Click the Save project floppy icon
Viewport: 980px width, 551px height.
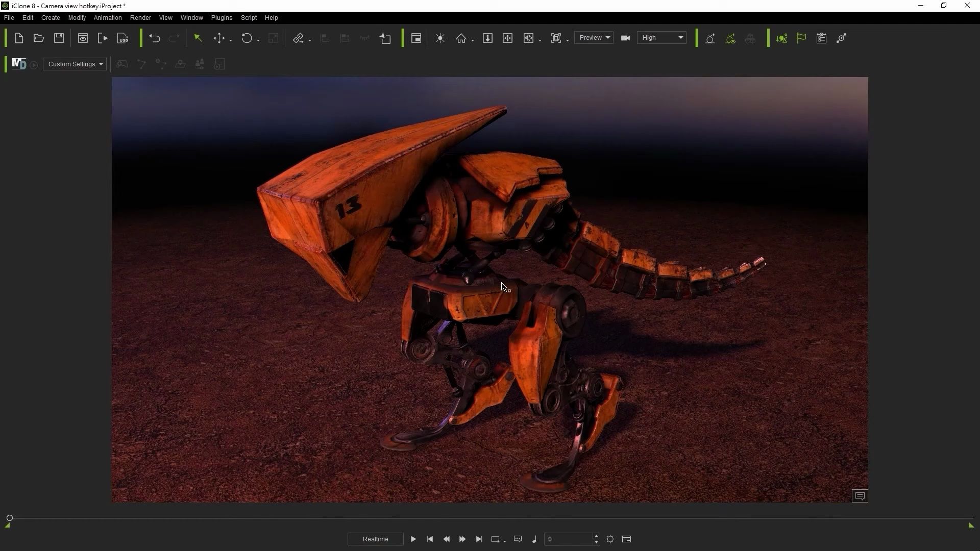coord(59,38)
